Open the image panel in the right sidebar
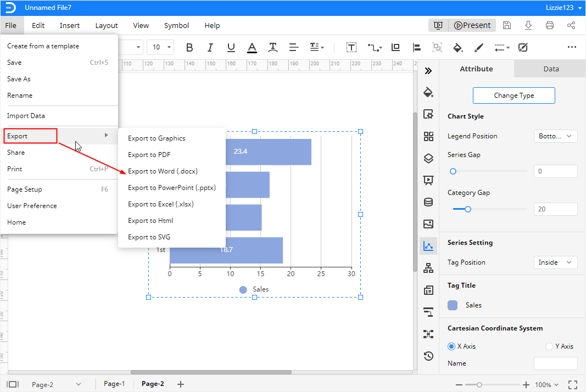Image resolution: width=586 pixels, height=392 pixels. click(x=428, y=224)
